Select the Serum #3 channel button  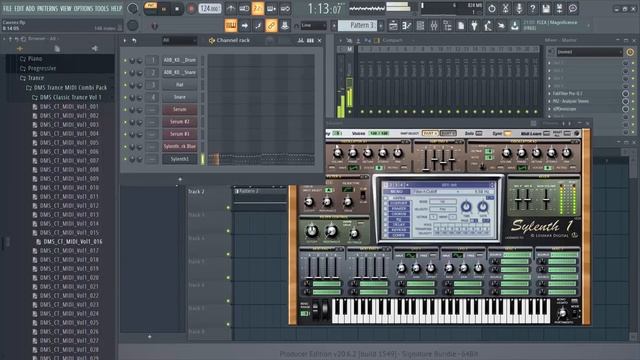[x=180, y=134]
